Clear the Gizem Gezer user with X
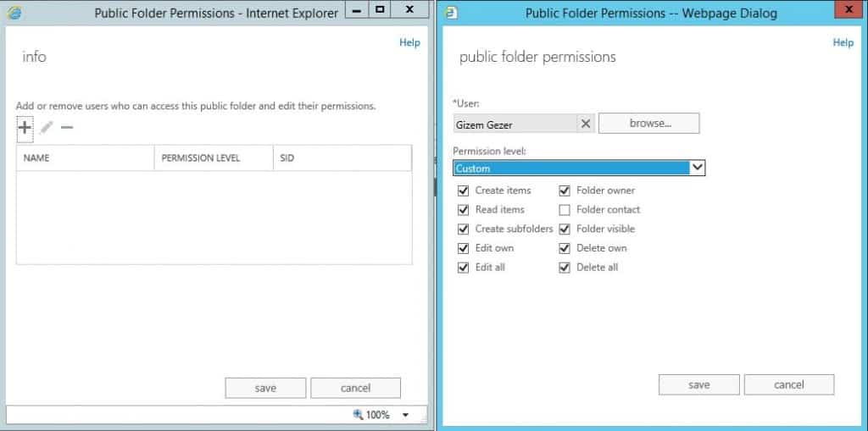This screenshot has height=431, width=868. click(585, 124)
